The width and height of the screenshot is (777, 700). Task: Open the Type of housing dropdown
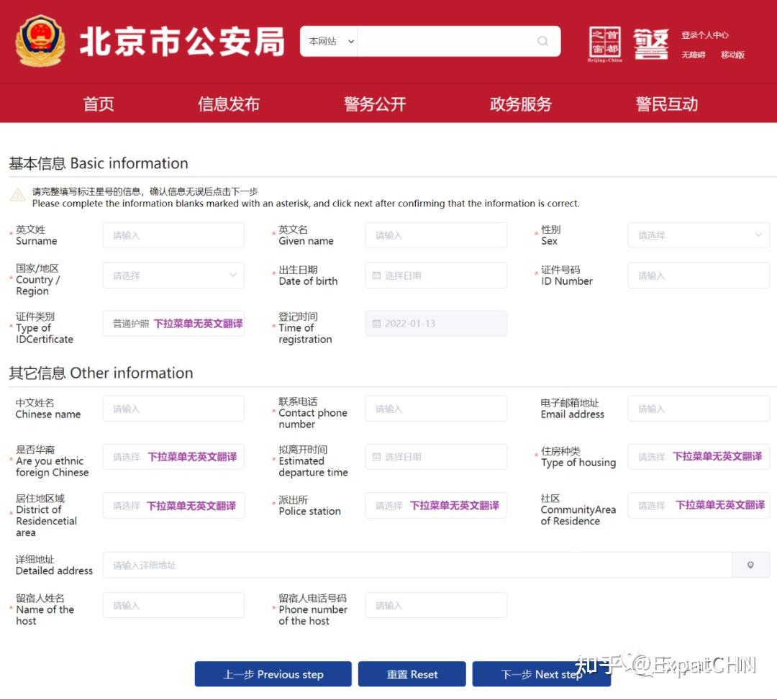click(698, 456)
